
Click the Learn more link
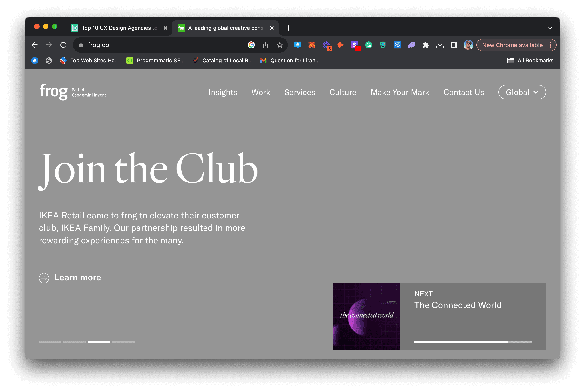78,277
